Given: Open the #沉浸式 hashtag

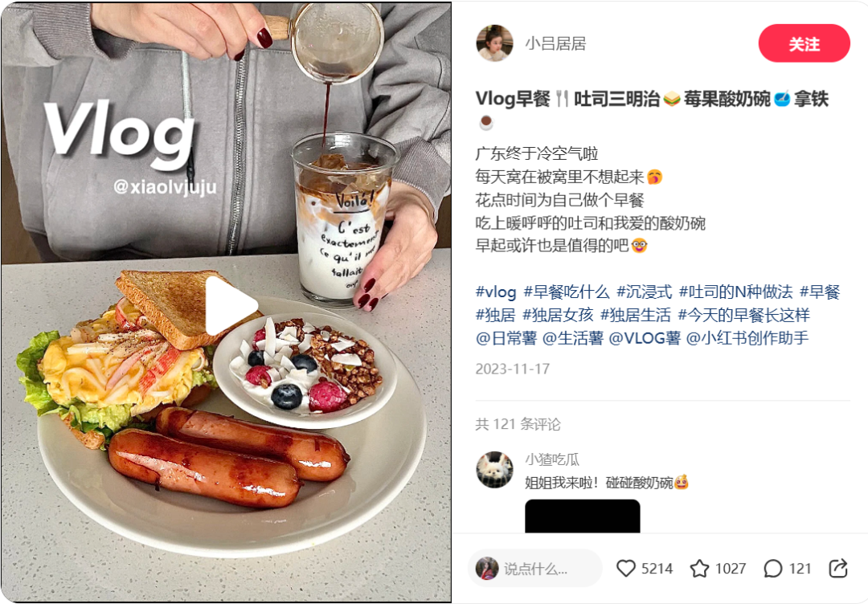Looking at the screenshot, I should [645, 292].
